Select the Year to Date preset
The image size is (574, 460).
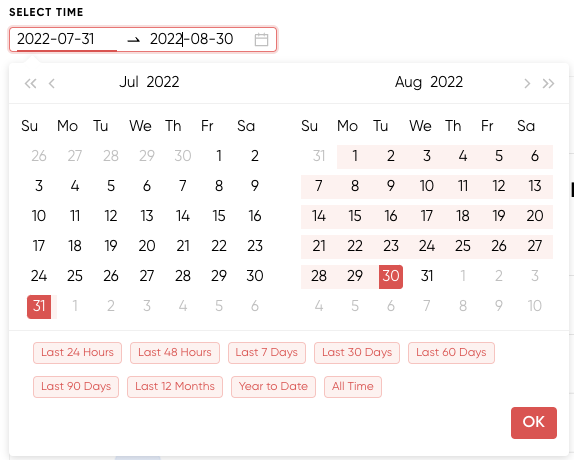[273, 387]
